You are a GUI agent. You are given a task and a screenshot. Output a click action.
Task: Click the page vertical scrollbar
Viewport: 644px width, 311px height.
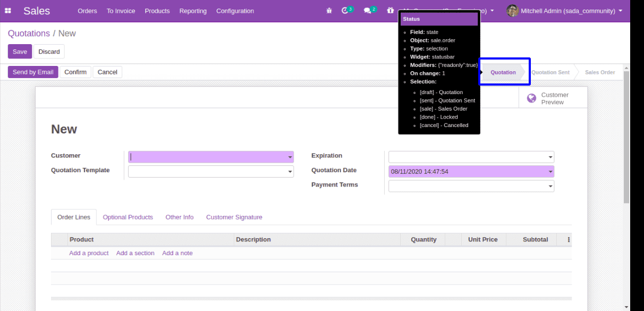coord(626,136)
